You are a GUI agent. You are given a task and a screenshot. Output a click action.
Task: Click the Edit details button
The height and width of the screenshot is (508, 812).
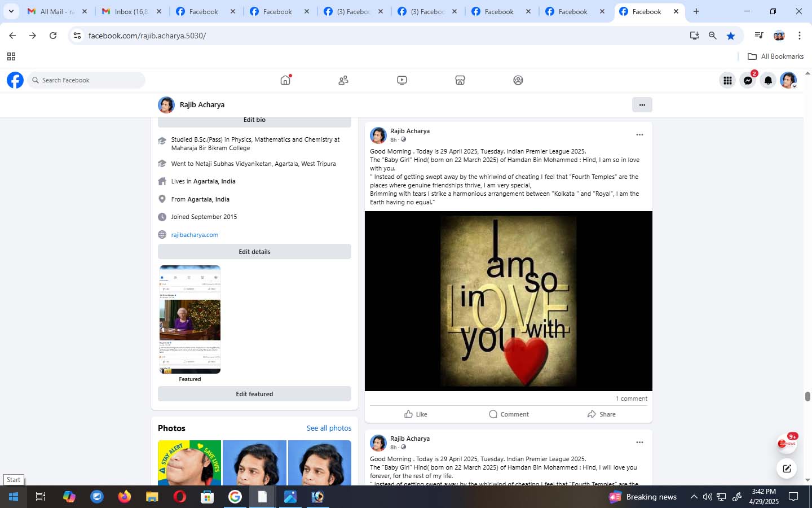(x=254, y=252)
